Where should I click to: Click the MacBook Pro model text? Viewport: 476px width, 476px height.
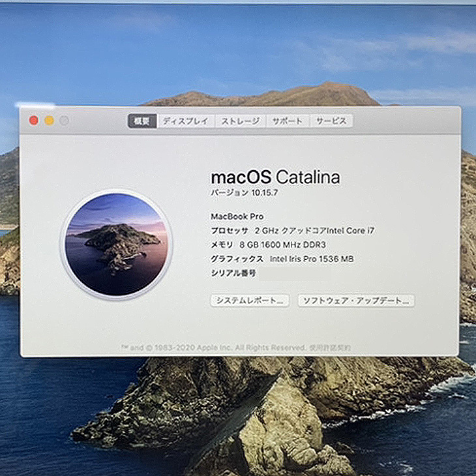237,216
